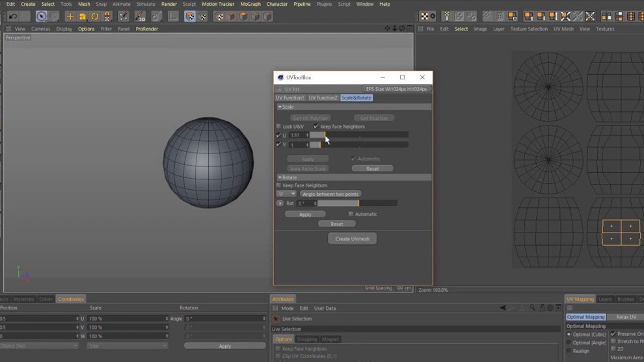This screenshot has height=362, width=644.
Task: Click Apply button in Rotate section
Action: point(305,214)
